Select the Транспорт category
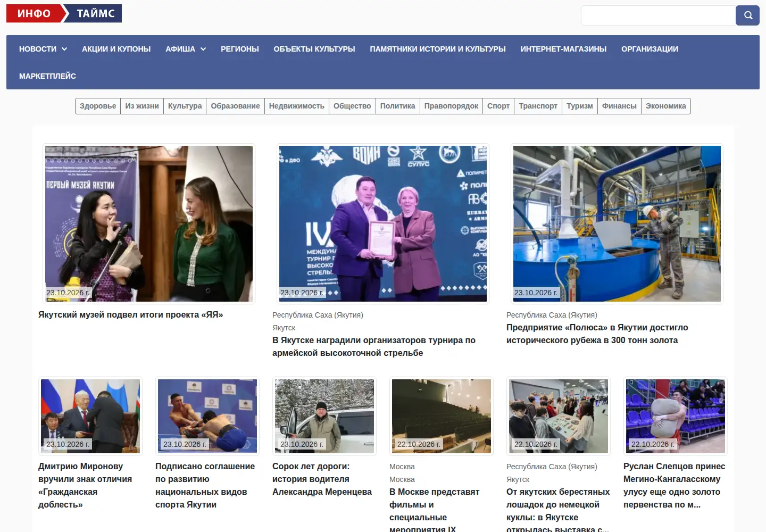Image resolution: width=766 pixels, height=532 pixels. tap(538, 106)
